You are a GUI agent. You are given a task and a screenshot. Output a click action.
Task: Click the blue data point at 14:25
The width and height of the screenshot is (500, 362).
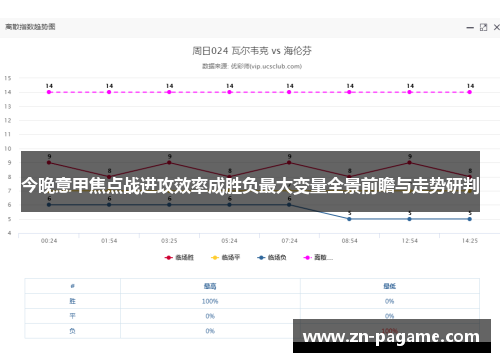click(469, 219)
